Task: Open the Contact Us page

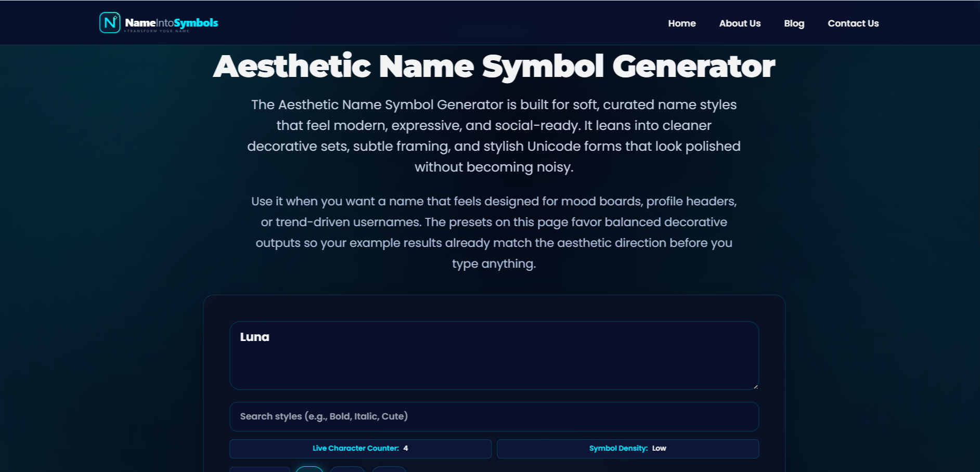Action: click(x=853, y=23)
